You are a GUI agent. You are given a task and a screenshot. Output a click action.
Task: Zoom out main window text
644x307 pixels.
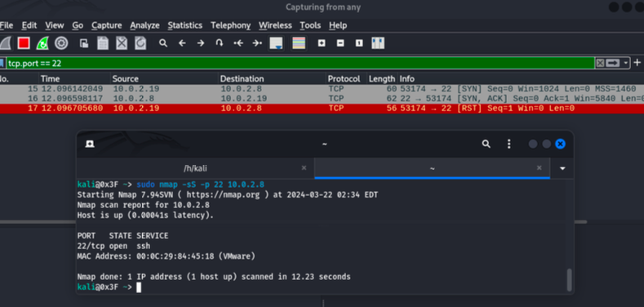340,43
